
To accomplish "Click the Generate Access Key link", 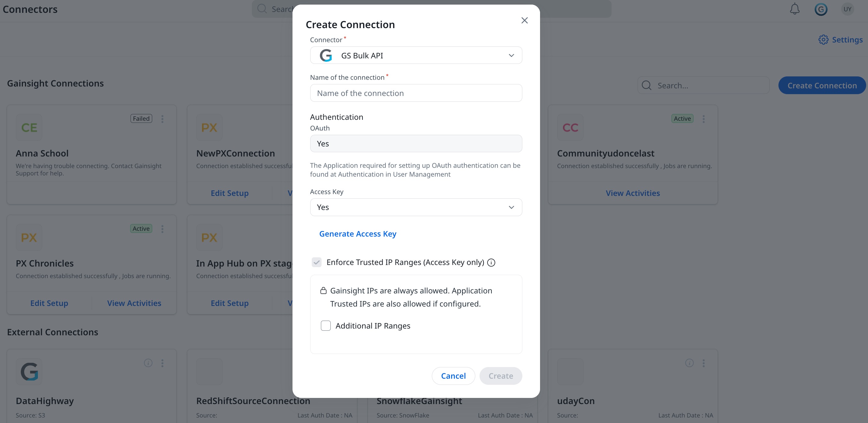I will coord(358,234).
